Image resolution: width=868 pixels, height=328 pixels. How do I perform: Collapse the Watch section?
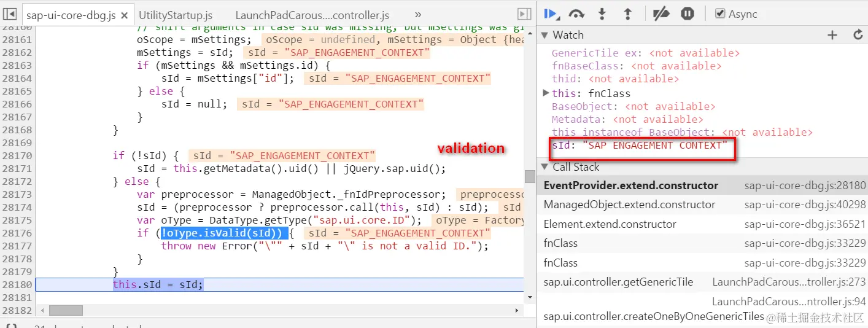(x=544, y=35)
